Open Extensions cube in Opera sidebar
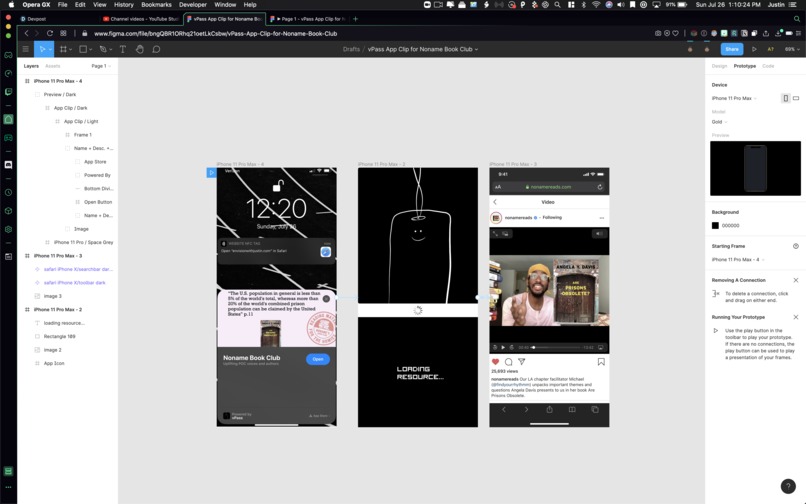806x504 pixels. point(8,211)
